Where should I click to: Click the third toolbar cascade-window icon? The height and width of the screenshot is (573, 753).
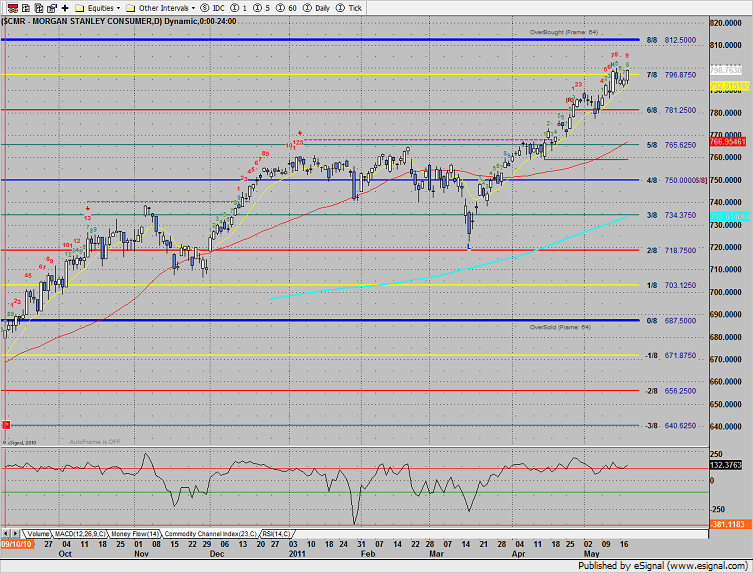39,8
